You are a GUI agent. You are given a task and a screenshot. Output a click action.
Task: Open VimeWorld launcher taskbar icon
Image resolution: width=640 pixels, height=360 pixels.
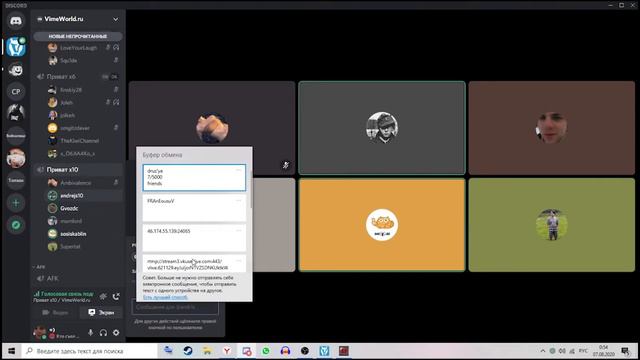(324, 351)
